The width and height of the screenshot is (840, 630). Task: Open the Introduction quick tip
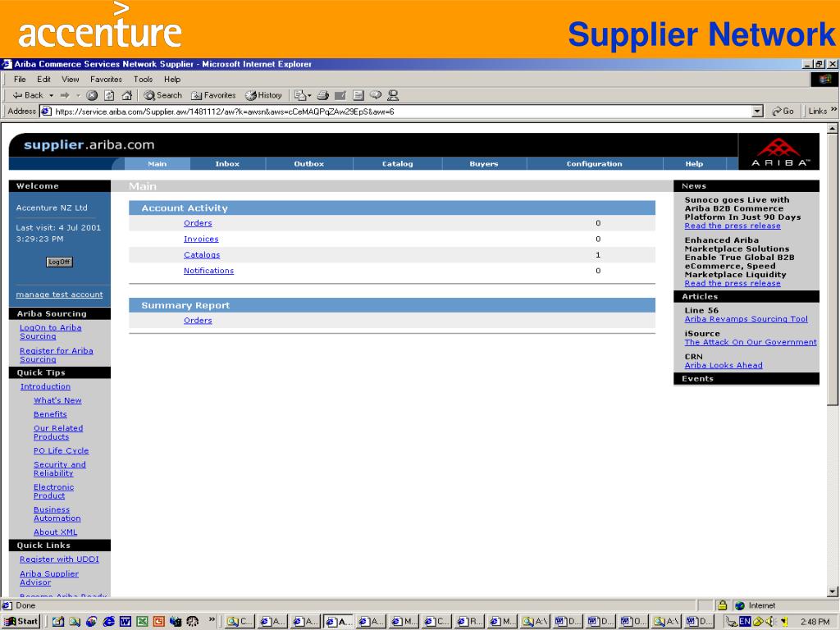pos(45,386)
